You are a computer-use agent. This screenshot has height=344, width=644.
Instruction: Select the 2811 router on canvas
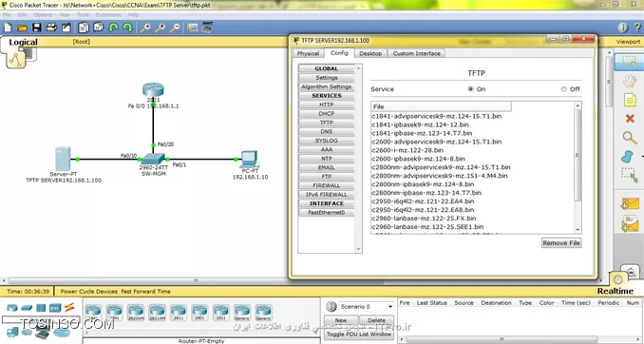(153, 90)
